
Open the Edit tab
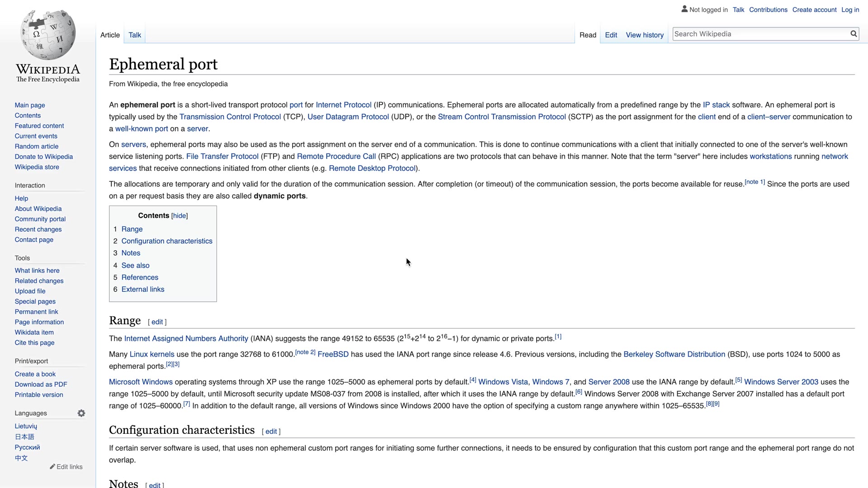611,35
